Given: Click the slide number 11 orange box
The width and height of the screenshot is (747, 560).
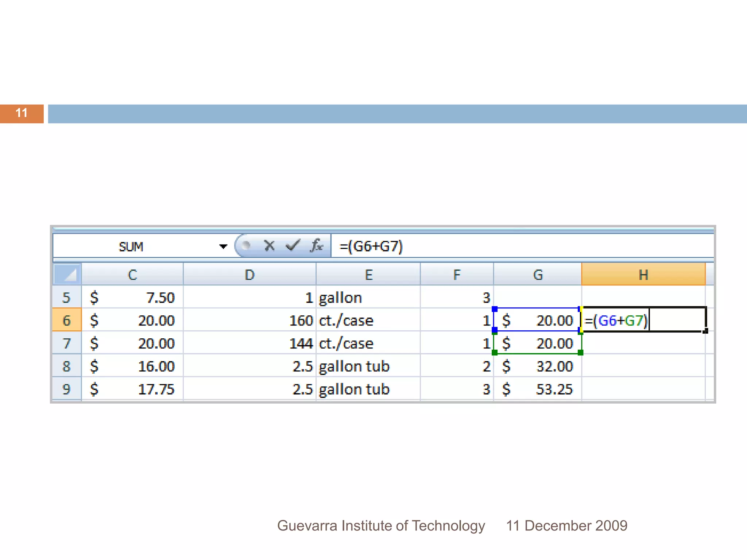Looking at the screenshot, I should [x=22, y=113].
